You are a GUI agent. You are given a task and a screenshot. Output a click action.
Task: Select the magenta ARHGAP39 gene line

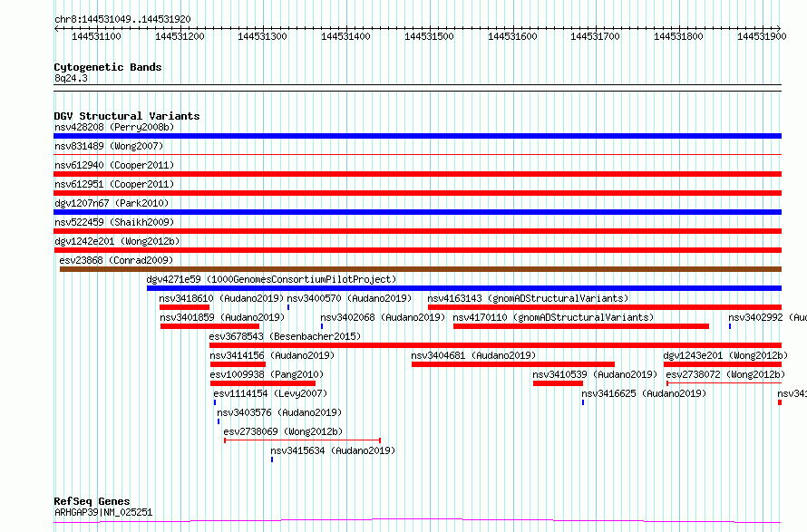coord(417,521)
